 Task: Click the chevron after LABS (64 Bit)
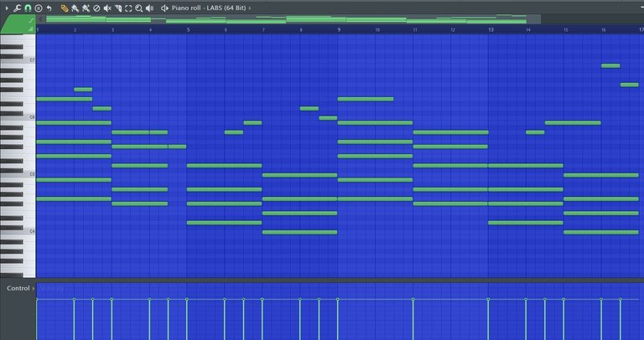[x=249, y=8]
